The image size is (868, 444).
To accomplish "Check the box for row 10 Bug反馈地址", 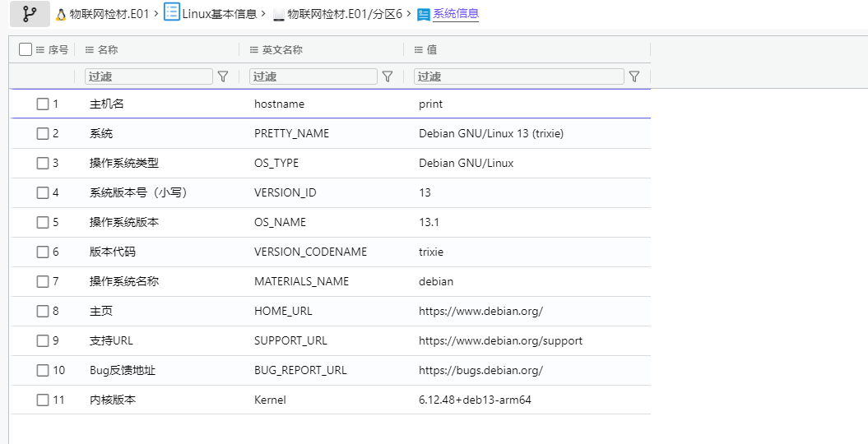I will 43,371.
